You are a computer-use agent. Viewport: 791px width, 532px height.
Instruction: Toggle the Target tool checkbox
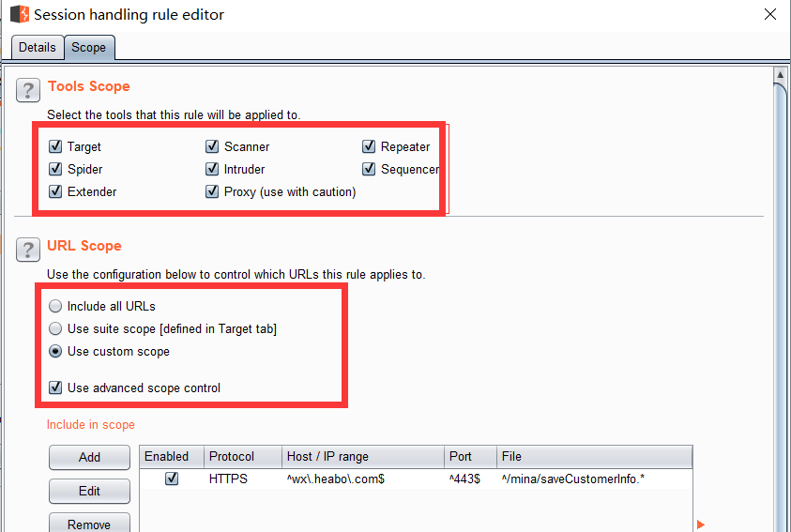tap(55, 147)
